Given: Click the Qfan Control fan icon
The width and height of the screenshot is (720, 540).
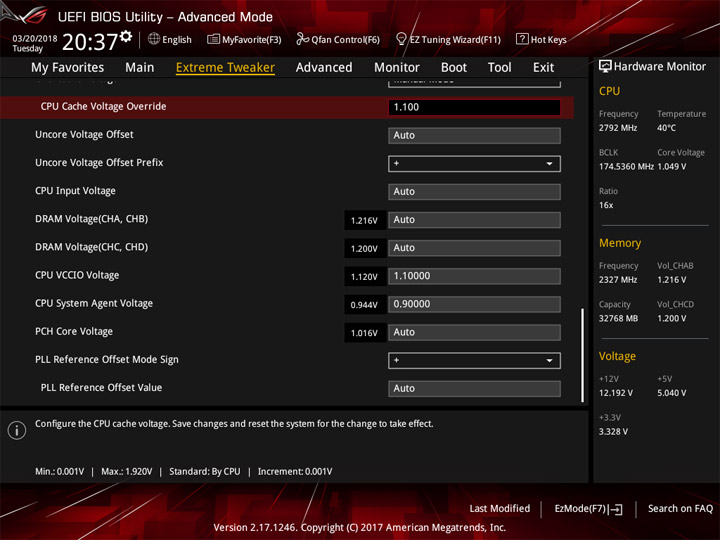Looking at the screenshot, I should coord(302,39).
